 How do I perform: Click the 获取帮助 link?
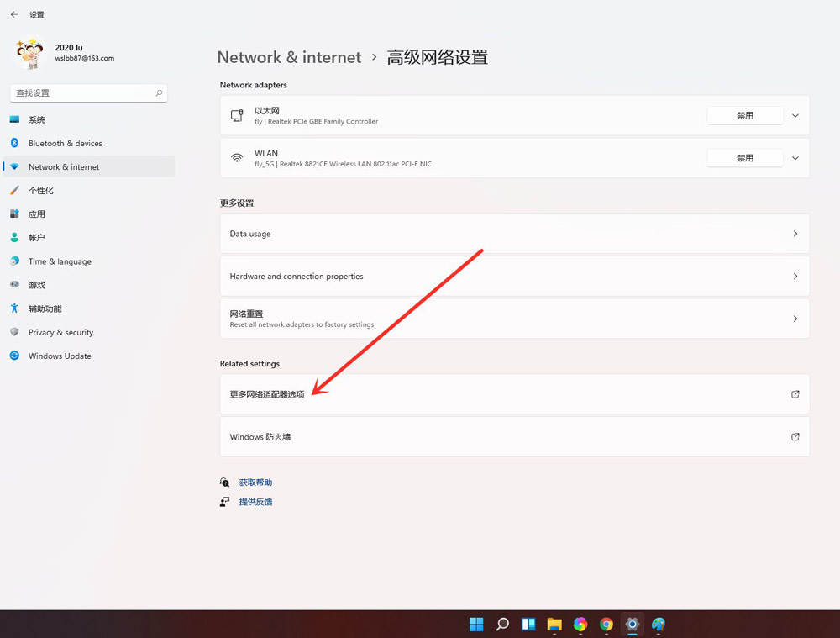point(255,482)
